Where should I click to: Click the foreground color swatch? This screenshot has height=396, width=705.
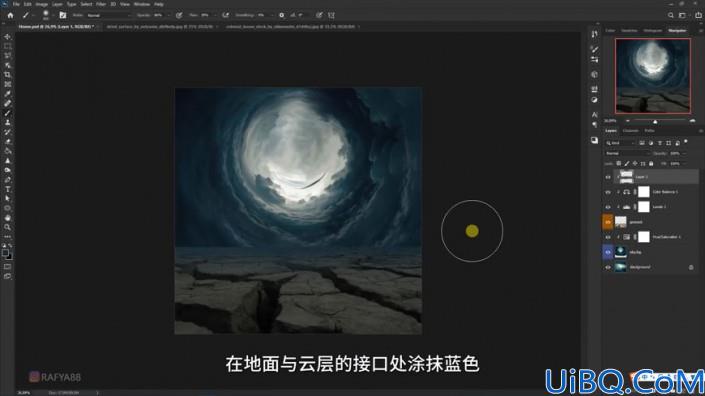pos(5,253)
